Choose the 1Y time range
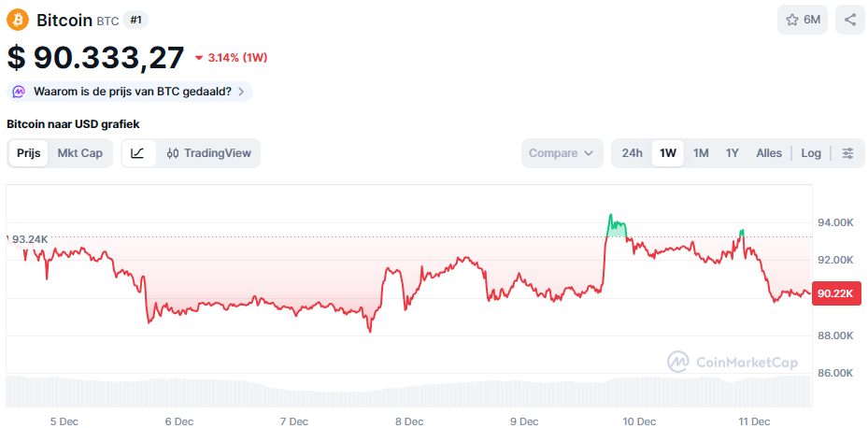The width and height of the screenshot is (868, 428). click(733, 153)
